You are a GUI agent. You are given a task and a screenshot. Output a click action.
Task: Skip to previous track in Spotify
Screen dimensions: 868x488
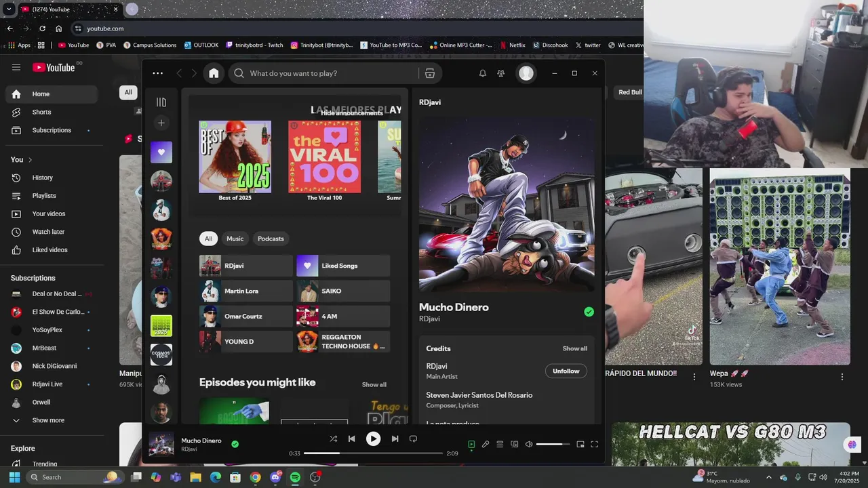coord(351,439)
